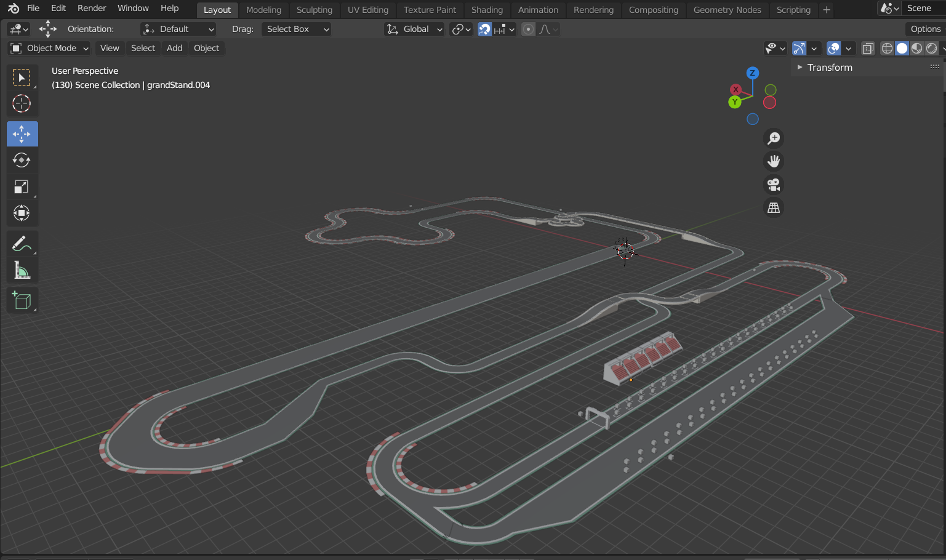The image size is (946, 560).
Task: Click the Blender logo menu icon
Action: coord(14,9)
